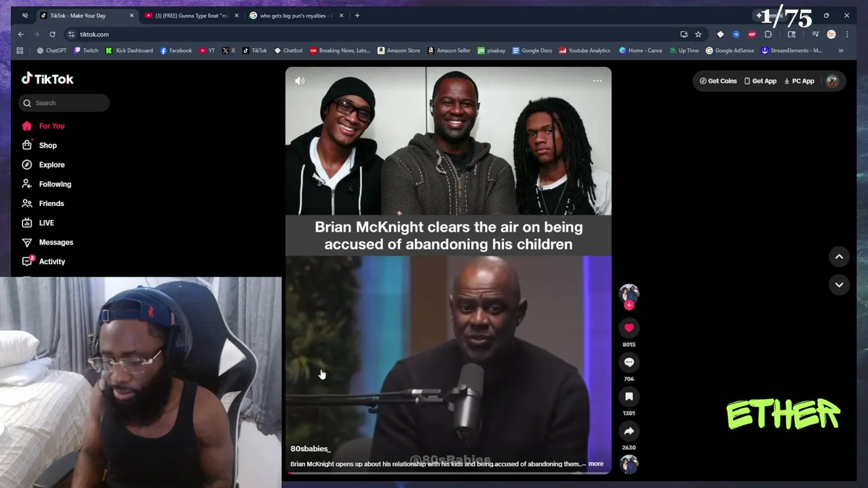Click the TikTok logo
This screenshot has width=868, height=488.
coord(47,79)
